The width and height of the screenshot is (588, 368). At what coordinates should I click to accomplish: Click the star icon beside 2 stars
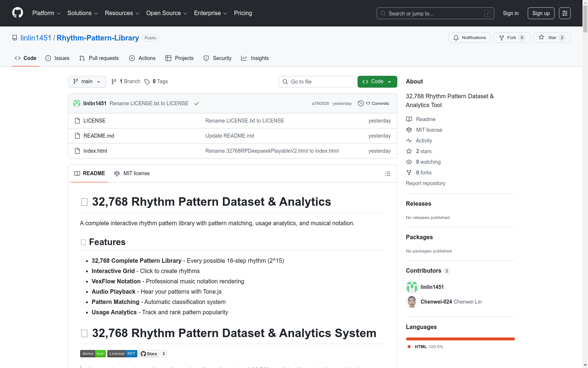coord(409,151)
